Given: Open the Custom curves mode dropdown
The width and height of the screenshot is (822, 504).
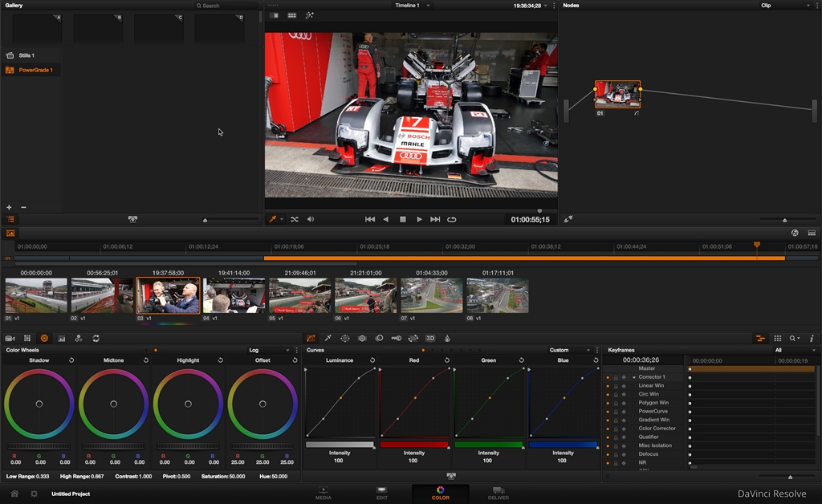Looking at the screenshot, I should click(570, 350).
